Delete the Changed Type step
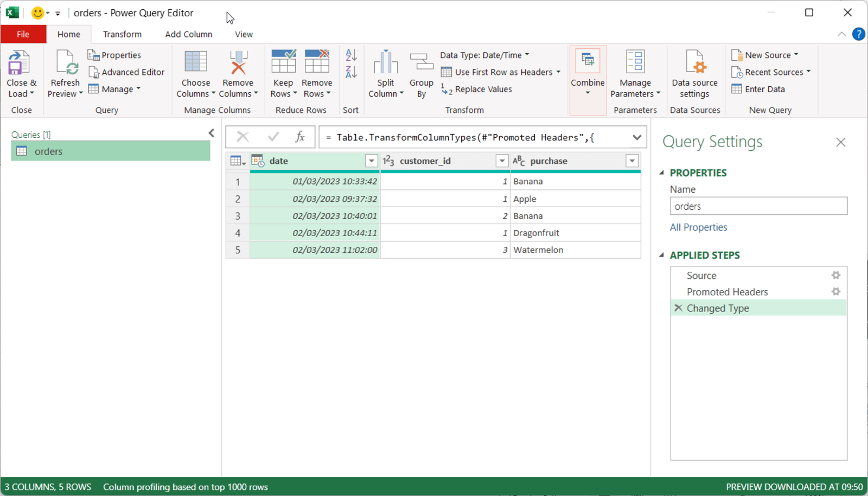The width and height of the screenshot is (868, 496). (x=678, y=308)
